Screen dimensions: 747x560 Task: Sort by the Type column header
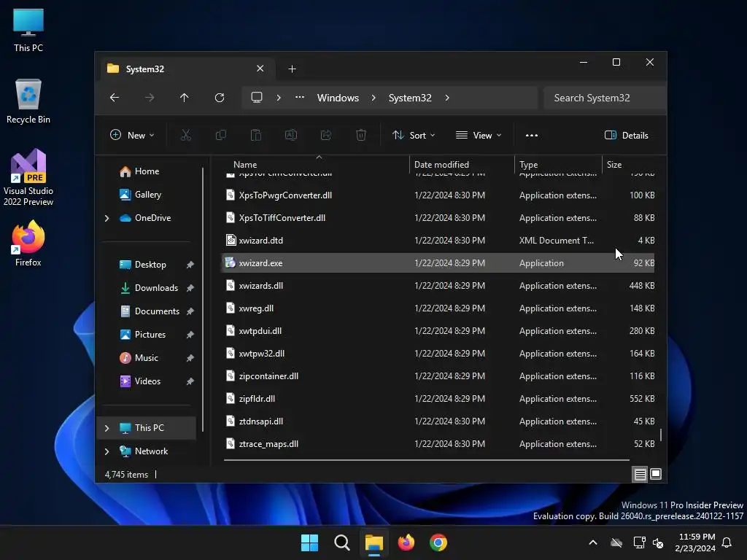tap(558, 165)
